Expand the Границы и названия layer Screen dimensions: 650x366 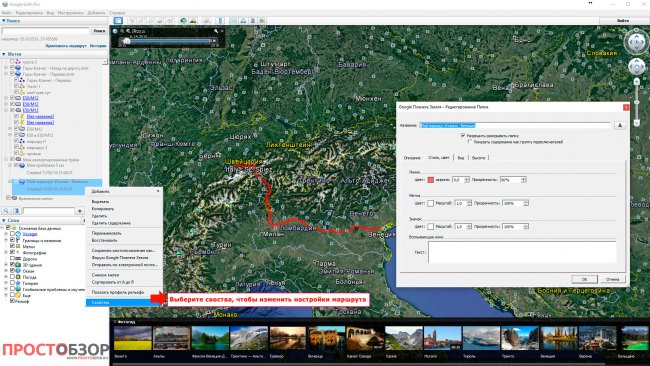coord(6,240)
